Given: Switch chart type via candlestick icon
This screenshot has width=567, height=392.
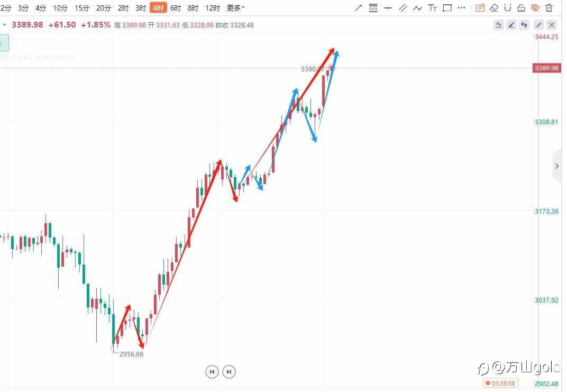Looking at the screenshot, I should (x=524, y=25).
